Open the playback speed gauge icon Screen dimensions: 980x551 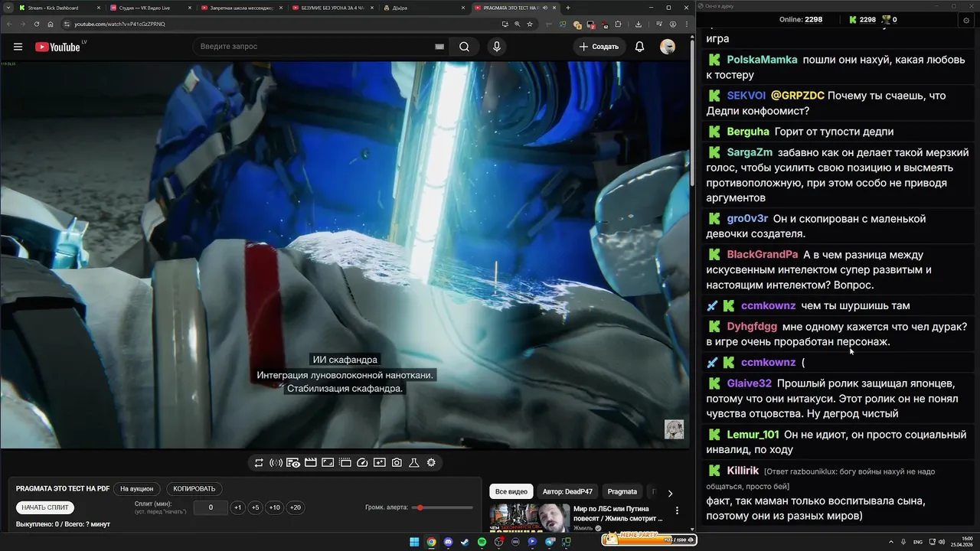pos(362,462)
